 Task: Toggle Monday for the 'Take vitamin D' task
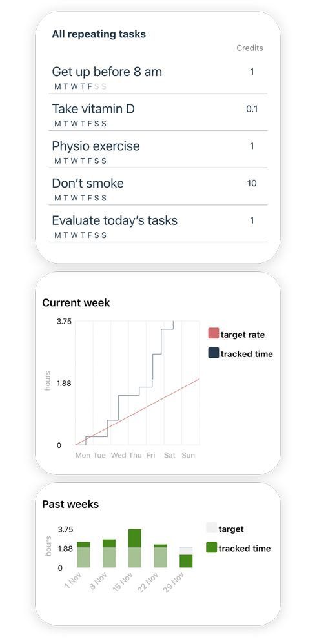(x=57, y=124)
